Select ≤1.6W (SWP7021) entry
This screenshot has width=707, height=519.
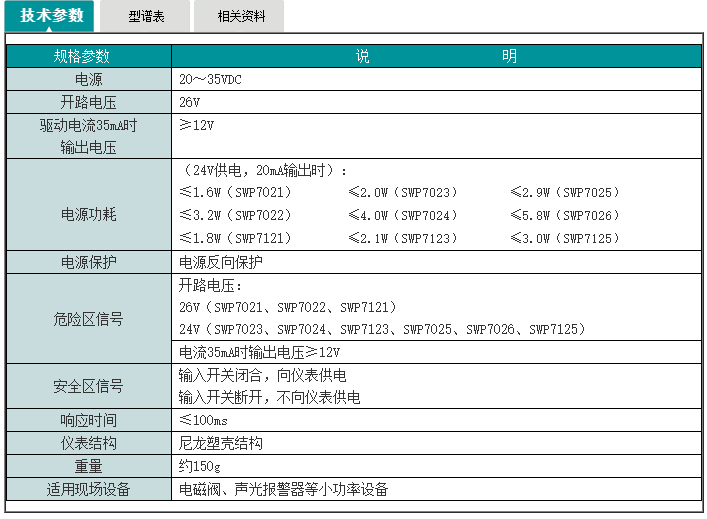pyautogui.click(x=236, y=193)
